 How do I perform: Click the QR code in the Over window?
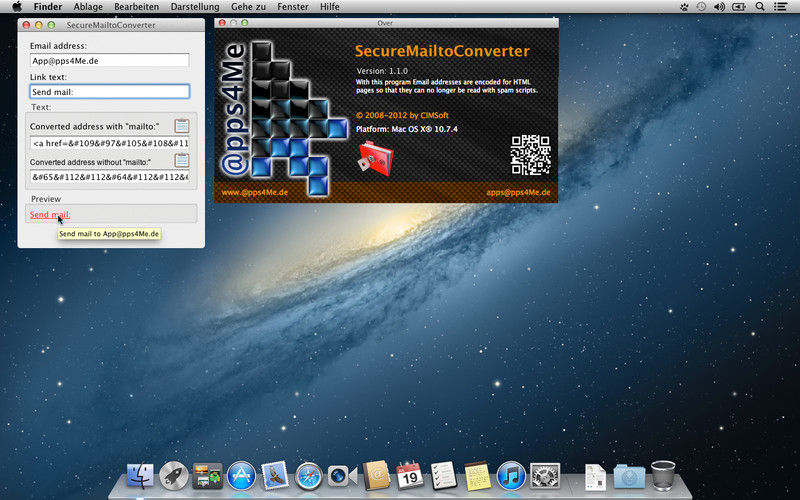click(531, 155)
